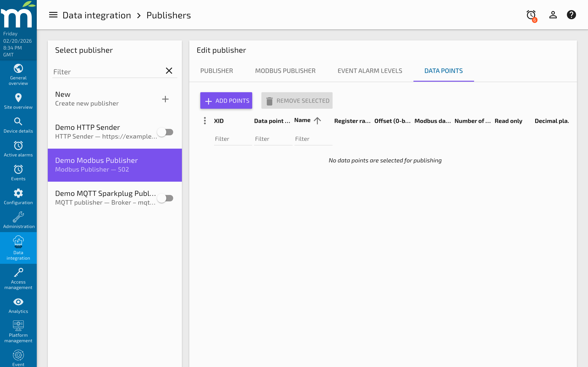Open Analytics eye icon in sidebar

pyautogui.click(x=18, y=305)
